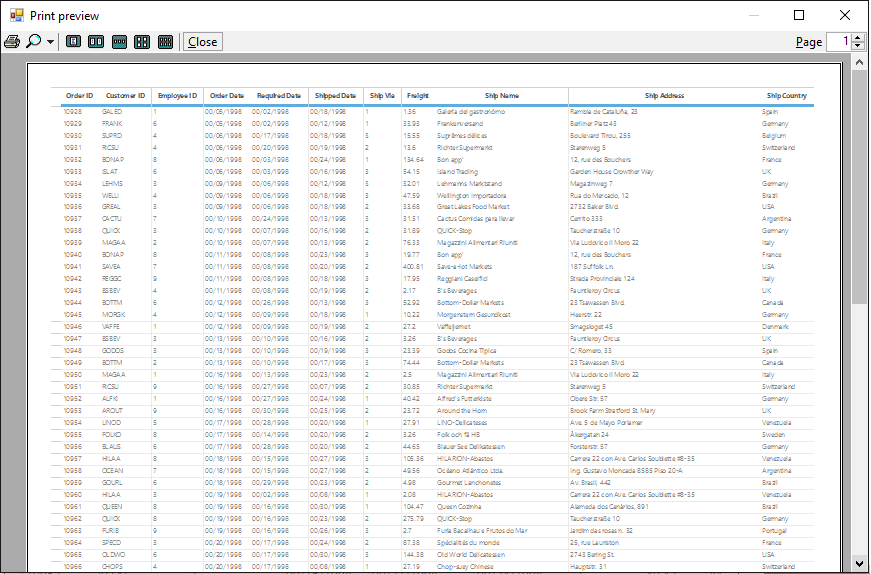The image size is (871, 574).
Task: Click the scrollbar down arrow
Action: click(x=859, y=563)
